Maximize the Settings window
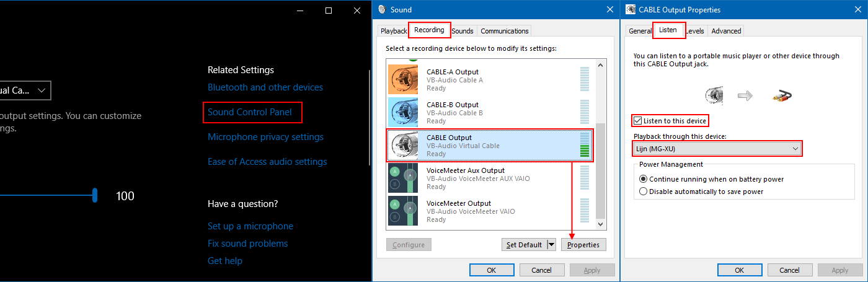 329,10
